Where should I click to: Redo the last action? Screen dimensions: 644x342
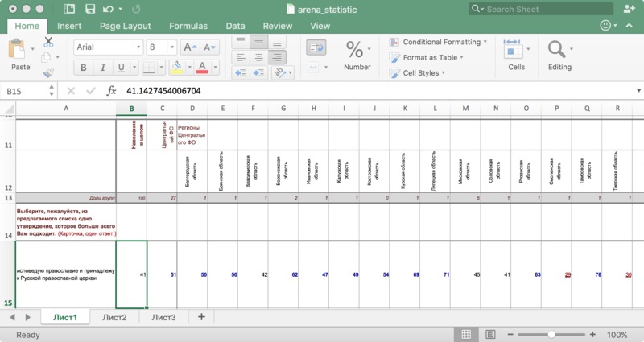tap(136, 9)
